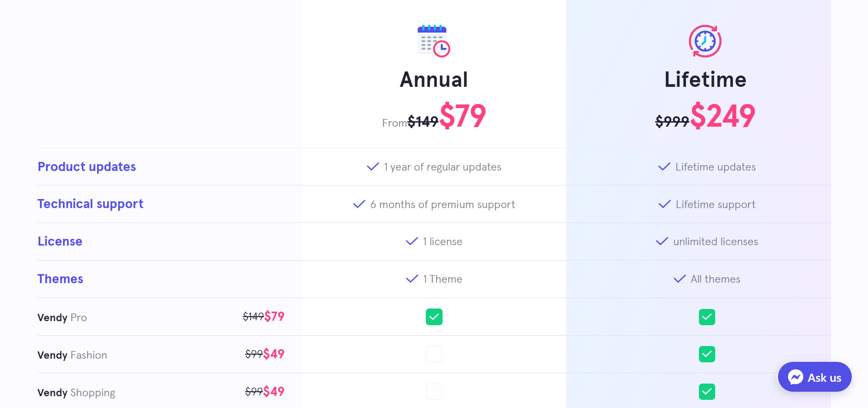Click the checkmark next to 1 license
The width and height of the screenshot is (868, 408).
tap(411, 241)
